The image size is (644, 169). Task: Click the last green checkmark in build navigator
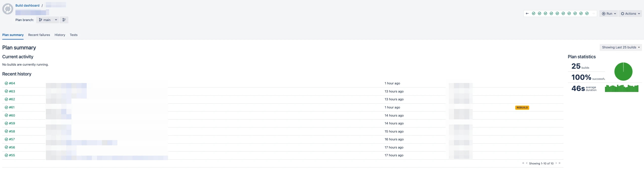[x=587, y=14]
